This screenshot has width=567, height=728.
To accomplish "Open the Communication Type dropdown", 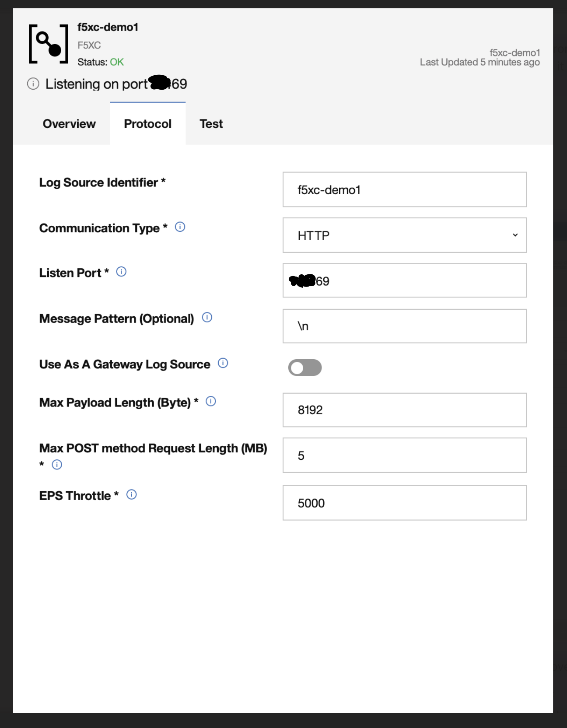I will [x=515, y=235].
